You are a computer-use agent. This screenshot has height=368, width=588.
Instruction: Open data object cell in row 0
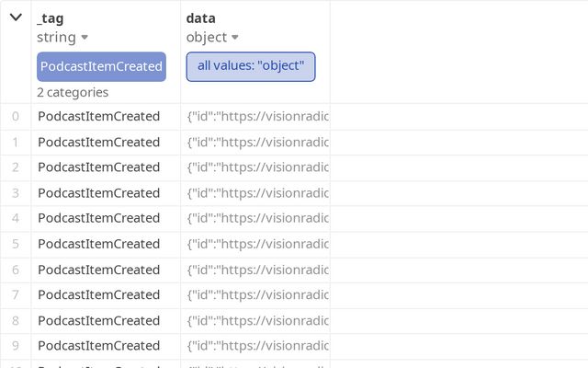256,116
